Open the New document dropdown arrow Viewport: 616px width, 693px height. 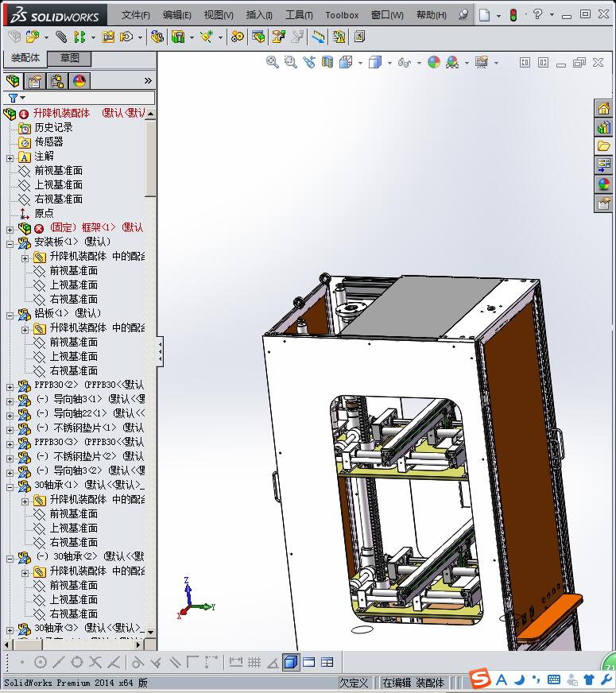[498, 15]
